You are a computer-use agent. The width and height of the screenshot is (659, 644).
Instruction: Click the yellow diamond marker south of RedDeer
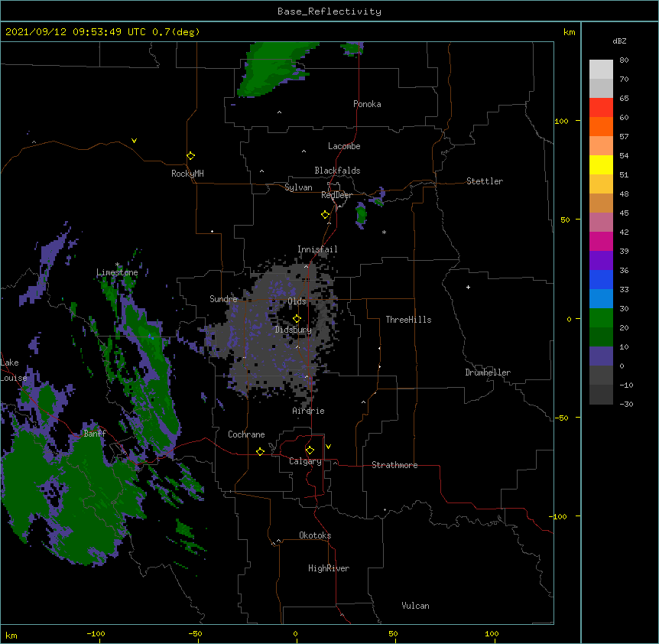tap(325, 214)
